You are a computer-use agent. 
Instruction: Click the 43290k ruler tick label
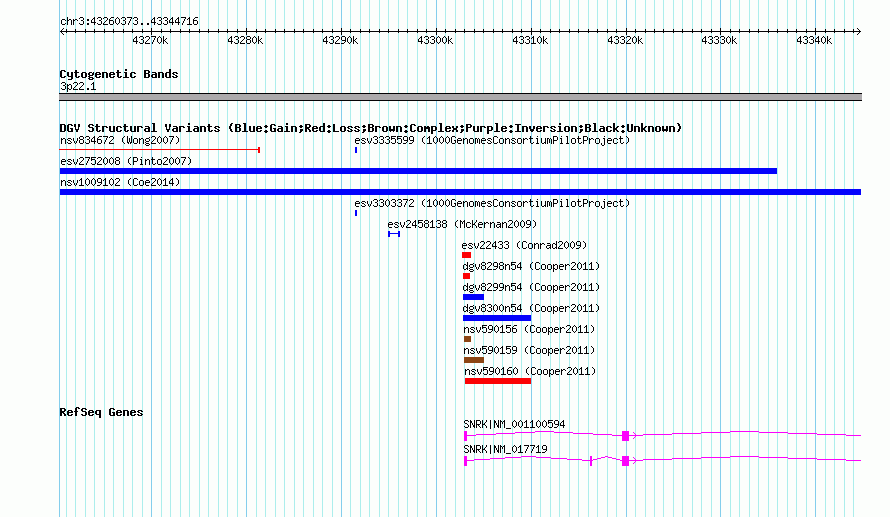pos(340,40)
